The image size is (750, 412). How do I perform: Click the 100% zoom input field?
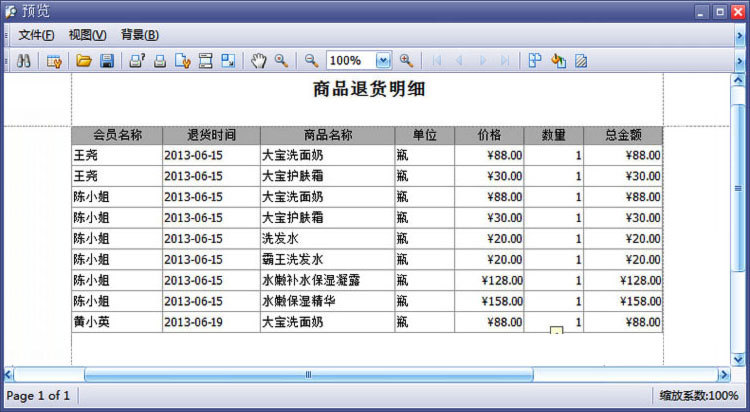[x=352, y=61]
